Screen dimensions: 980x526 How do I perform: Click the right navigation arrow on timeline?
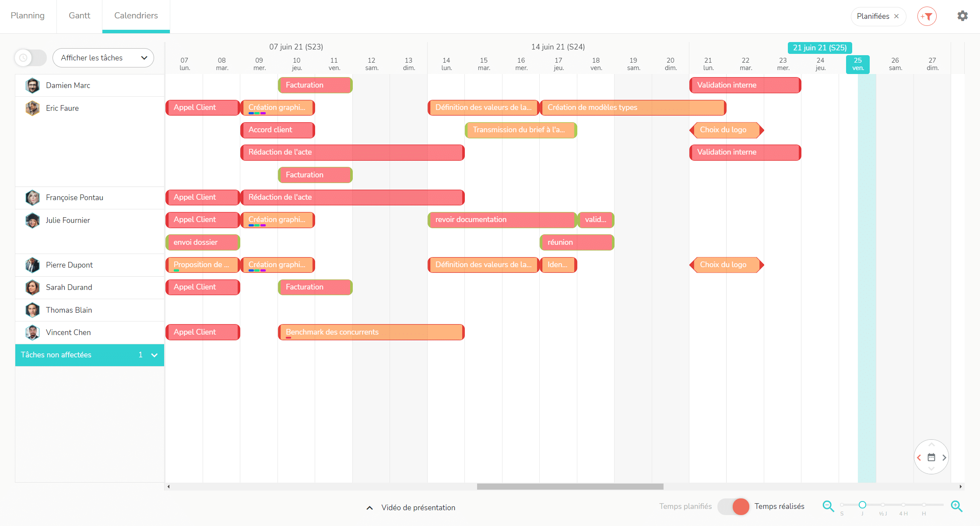click(x=945, y=457)
